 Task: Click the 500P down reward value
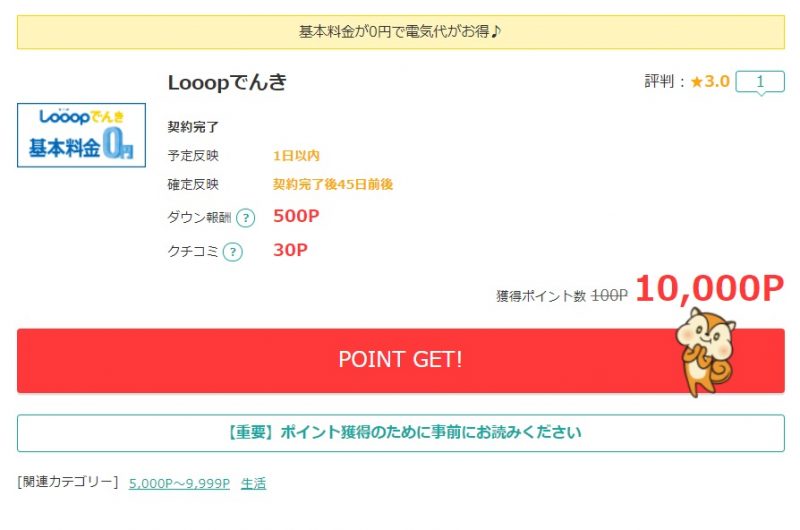[x=296, y=216]
